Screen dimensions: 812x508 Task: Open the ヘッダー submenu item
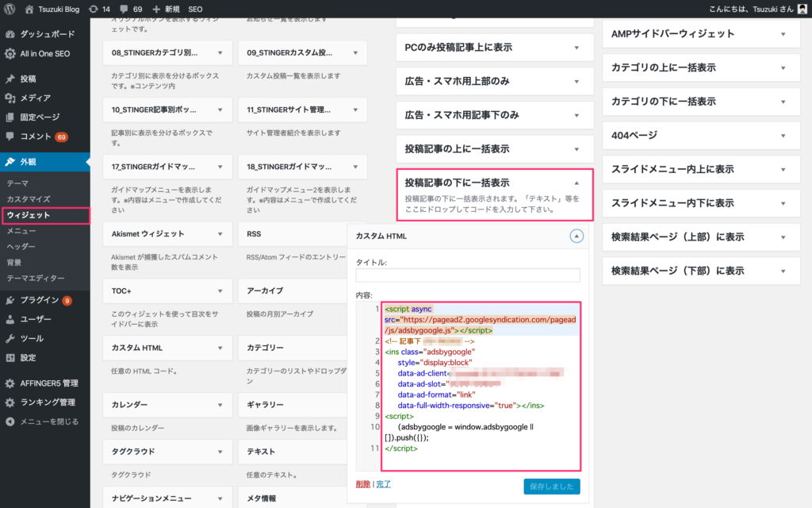21,247
